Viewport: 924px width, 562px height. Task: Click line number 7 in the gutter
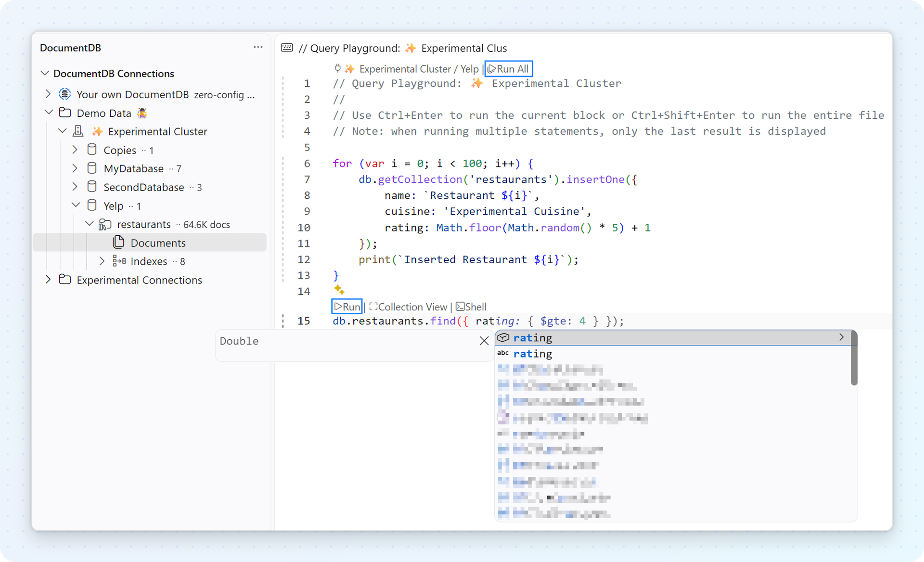click(x=307, y=179)
